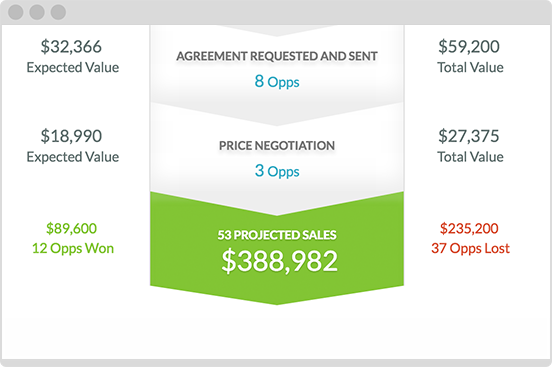Click the 53 Projected Sales heading
Image resolution: width=552 pixels, height=368 pixels.
click(x=277, y=235)
